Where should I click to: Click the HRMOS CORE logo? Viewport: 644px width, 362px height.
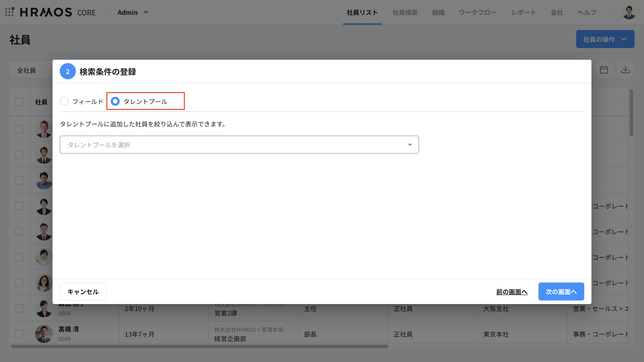point(57,12)
